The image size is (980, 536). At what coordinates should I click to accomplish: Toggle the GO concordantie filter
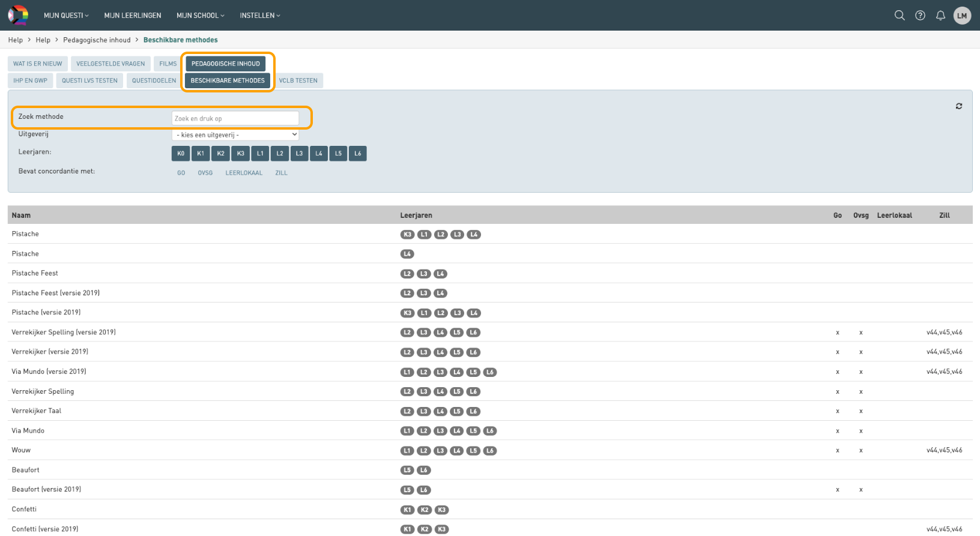tap(181, 173)
